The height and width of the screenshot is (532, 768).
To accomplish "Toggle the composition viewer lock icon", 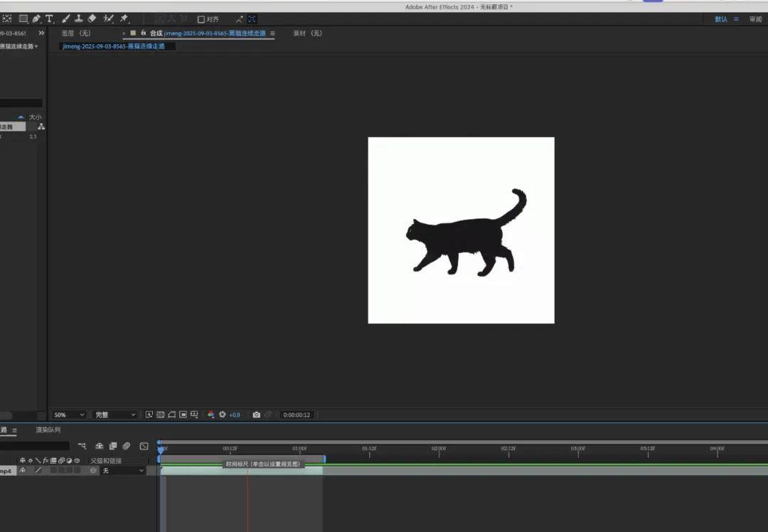I will [x=144, y=33].
